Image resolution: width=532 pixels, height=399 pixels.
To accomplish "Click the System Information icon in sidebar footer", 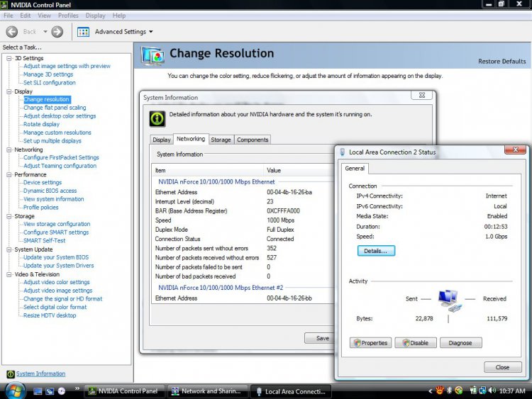I will coord(11,374).
